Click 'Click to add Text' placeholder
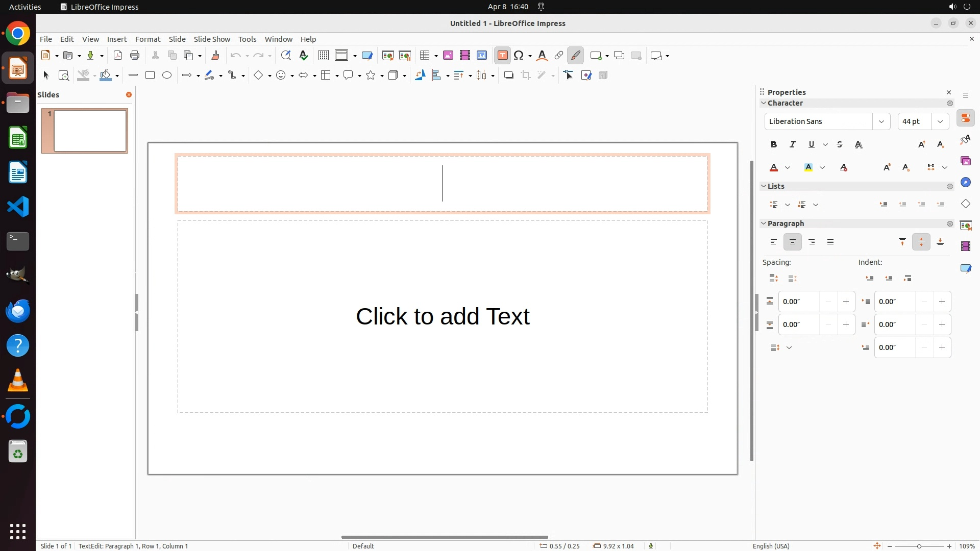980x551 pixels. [443, 316]
